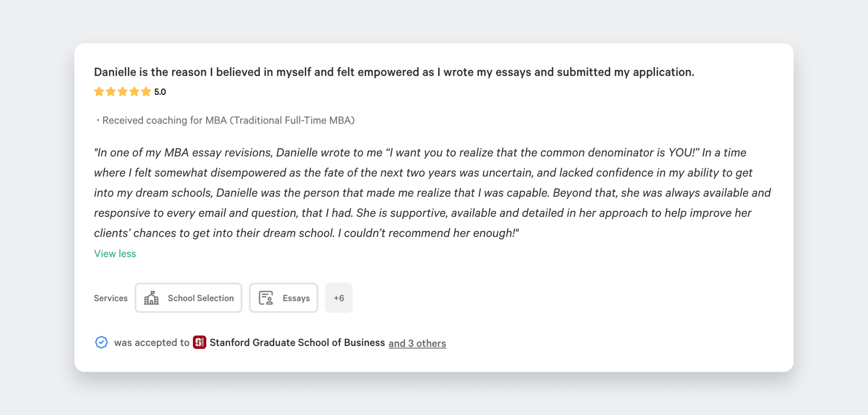Viewport: 868px width, 415px height.
Task: Click the fourth gold rating star
Action: [134, 92]
